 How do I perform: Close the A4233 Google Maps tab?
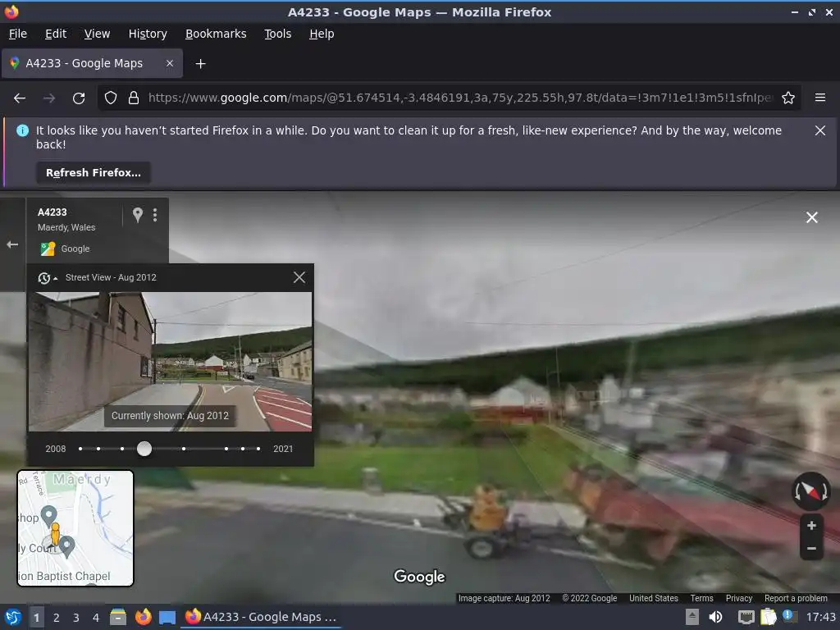[169, 63]
